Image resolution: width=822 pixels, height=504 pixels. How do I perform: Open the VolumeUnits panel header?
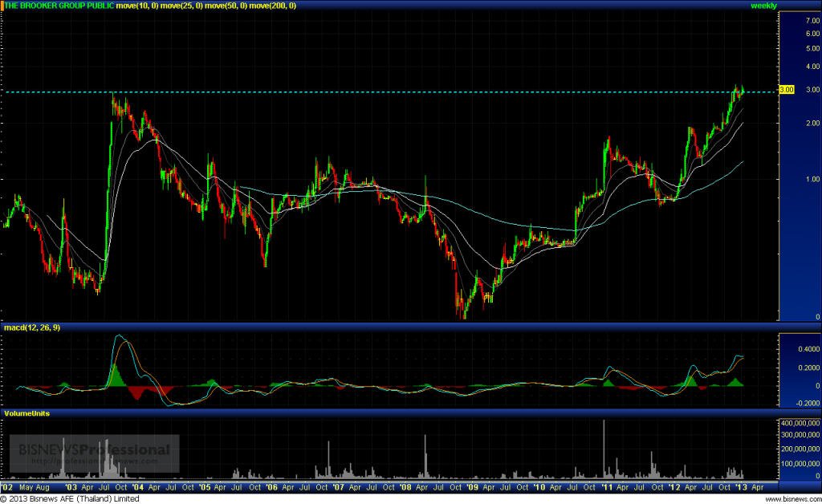pyautogui.click(x=28, y=413)
